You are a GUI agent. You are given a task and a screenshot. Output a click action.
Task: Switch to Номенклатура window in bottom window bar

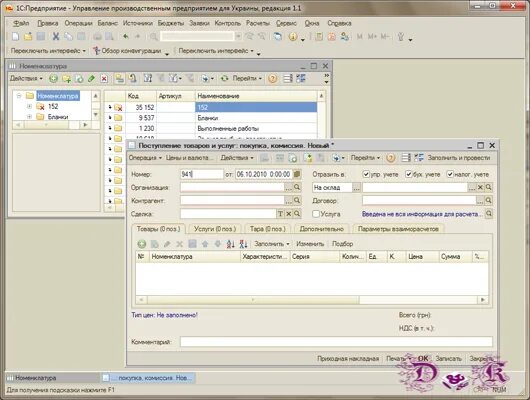tap(52, 378)
